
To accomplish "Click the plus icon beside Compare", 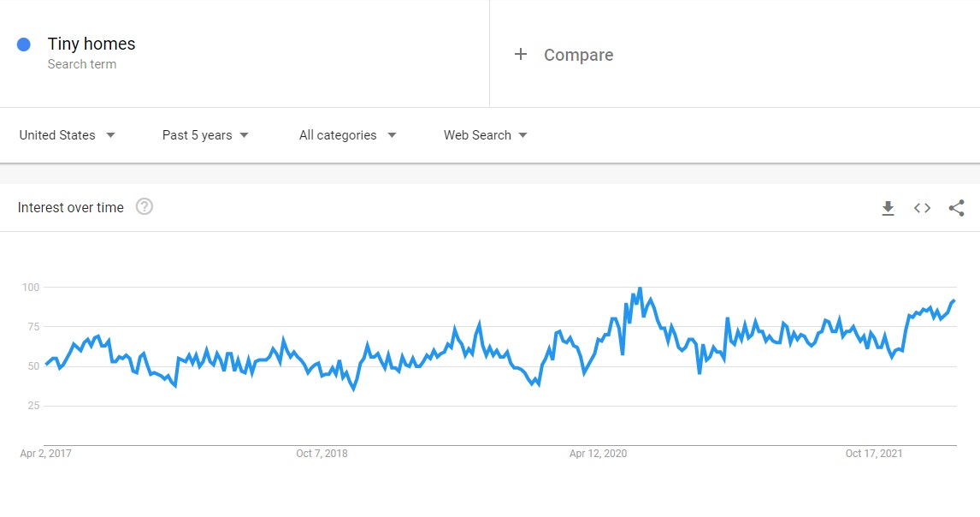I will tap(521, 55).
